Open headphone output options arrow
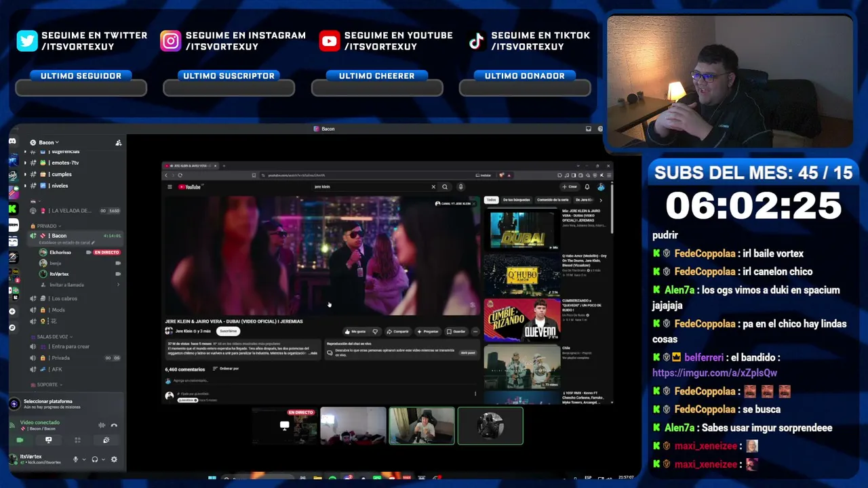868x488 pixels. point(103,460)
